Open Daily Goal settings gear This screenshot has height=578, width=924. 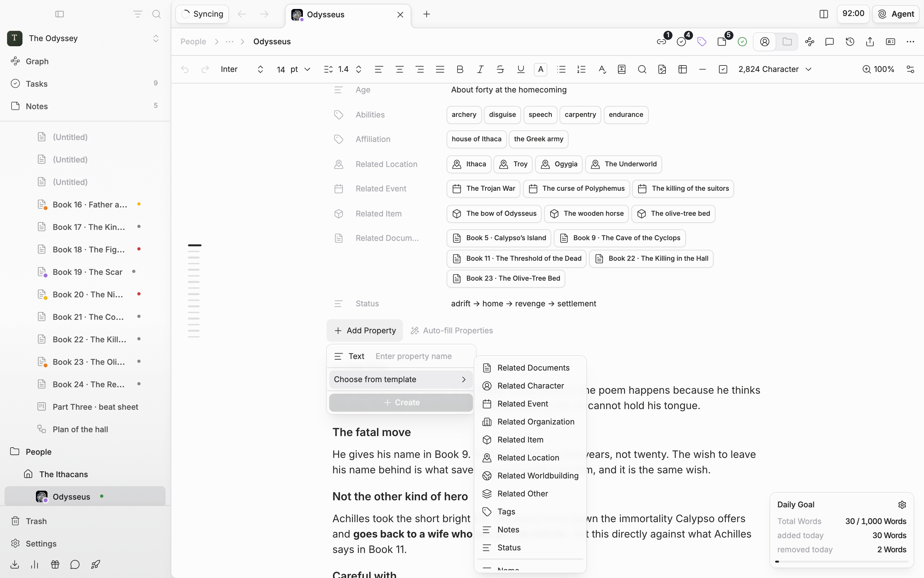902,504
